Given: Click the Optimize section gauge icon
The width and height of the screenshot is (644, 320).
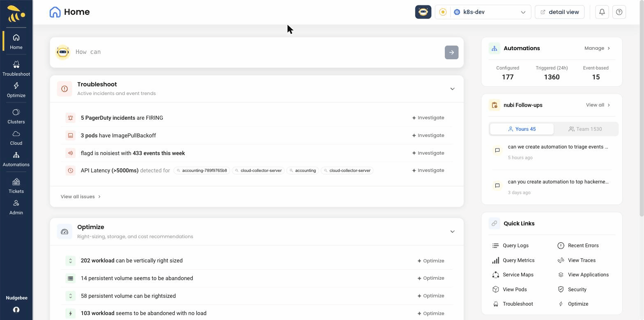Looking at the screenshot, I should (64, 232).
